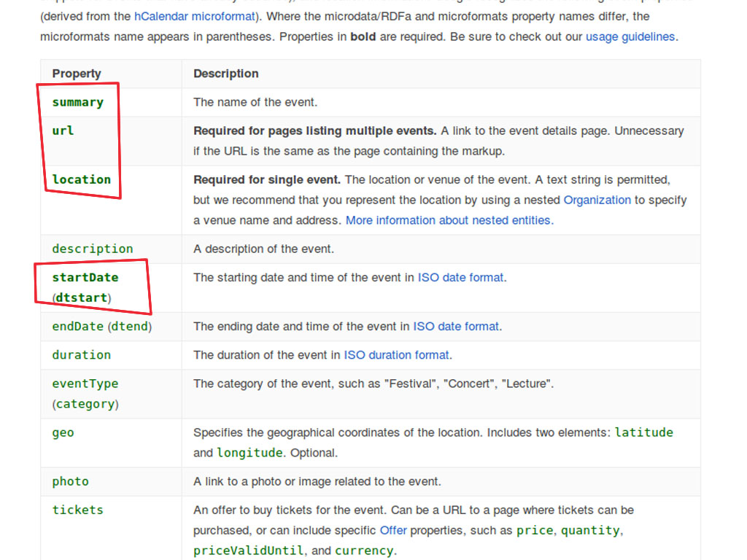Viewport: 747px width, 560px height.
Task: Open ISO date format link in startDate row
Action: (x=460, y=277)
